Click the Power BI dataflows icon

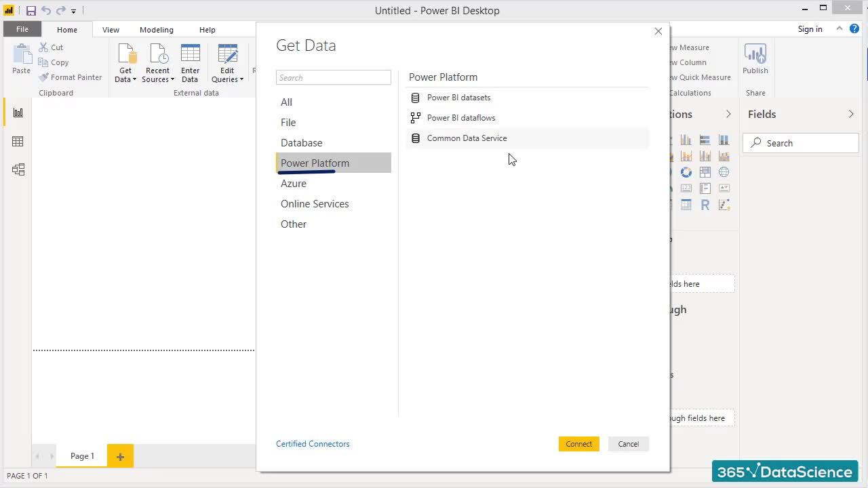(x=416, y=118)
